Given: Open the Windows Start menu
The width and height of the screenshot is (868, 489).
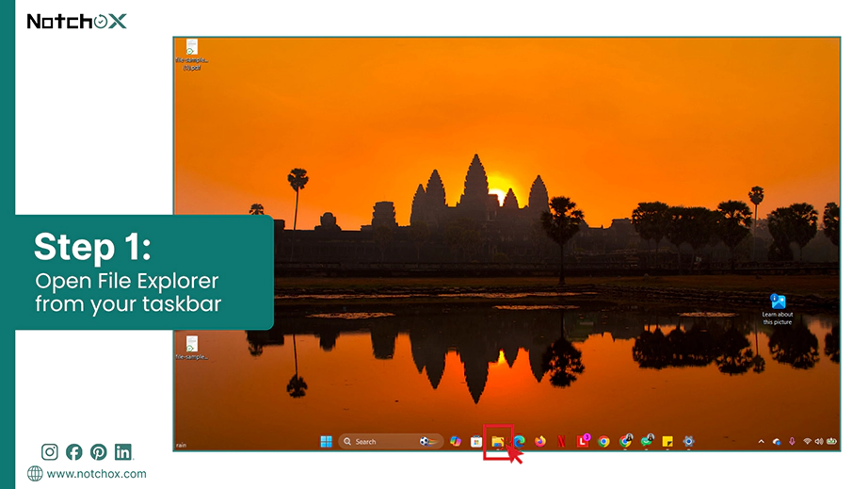Looking at the screenshot, I should pos(326,441).
